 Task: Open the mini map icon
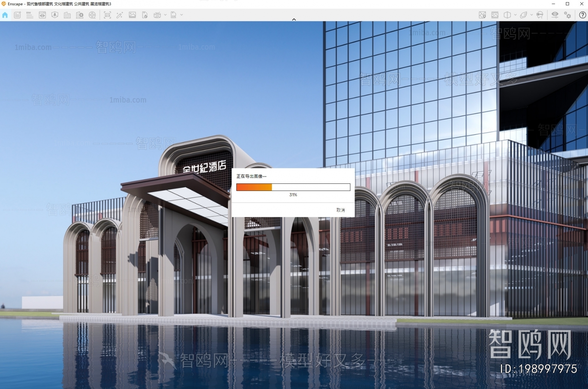[482, 15]
